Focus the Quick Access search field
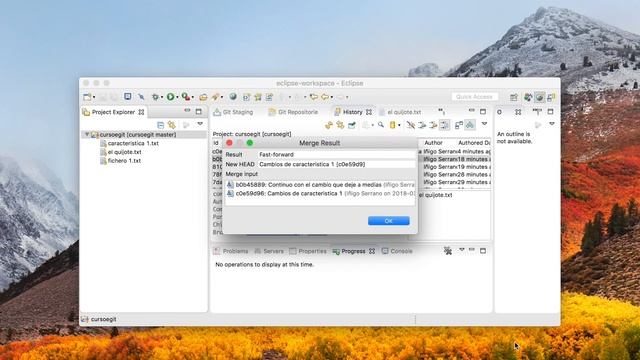This screenshot has width=640, height=360. click(x=475, y=97)
